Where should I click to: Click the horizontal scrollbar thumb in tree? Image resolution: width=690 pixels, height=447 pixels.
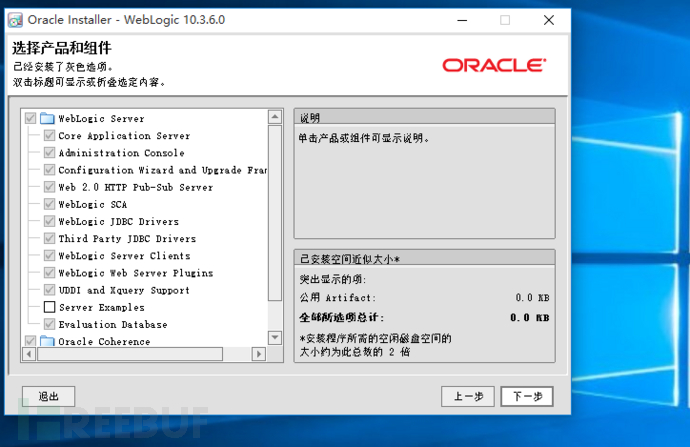pos(130,354)
